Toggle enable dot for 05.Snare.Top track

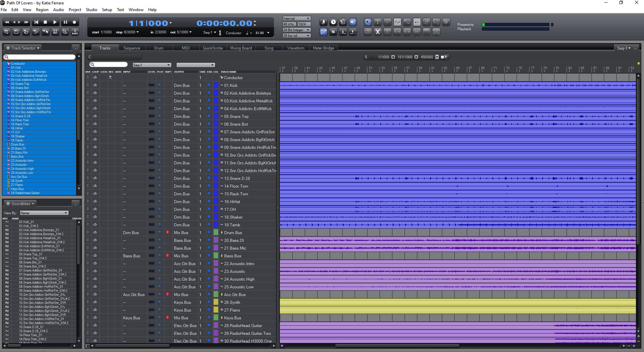click(x=209, y=116)
